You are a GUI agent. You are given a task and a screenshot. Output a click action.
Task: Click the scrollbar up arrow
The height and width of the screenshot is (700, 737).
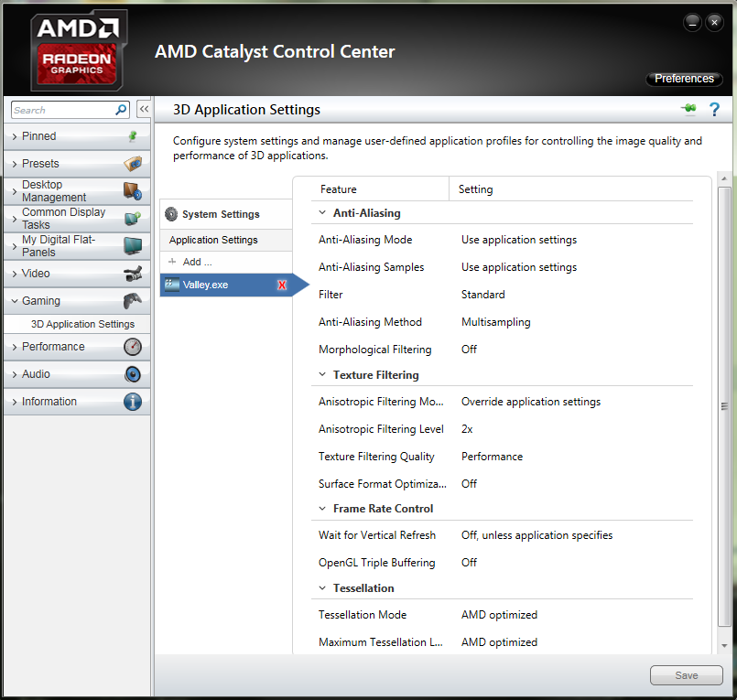point(724,178)
